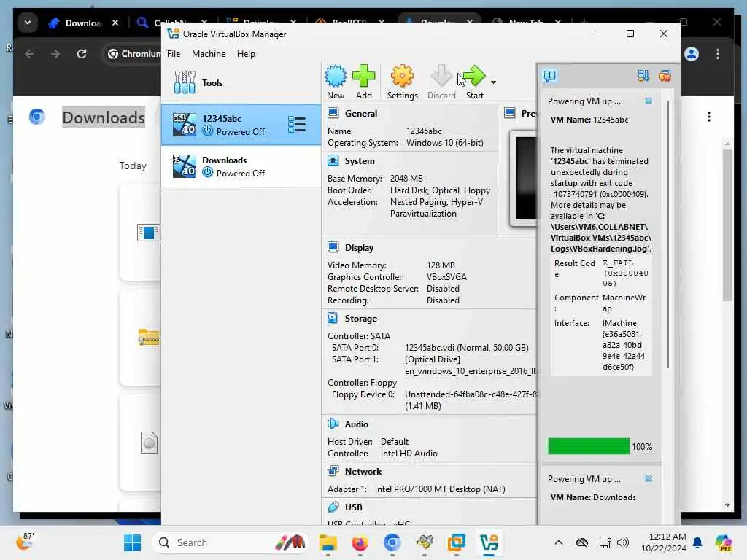Click the notification panel scrollbar
Screen dimensions: 747x560
click(x=668, y=233)
